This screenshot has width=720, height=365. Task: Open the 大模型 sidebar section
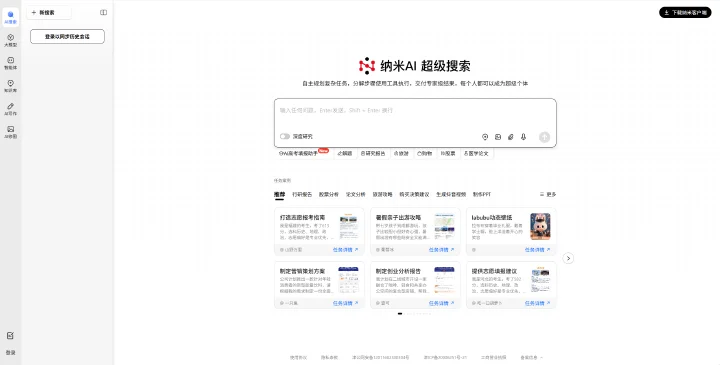click(x=11, y=40)
